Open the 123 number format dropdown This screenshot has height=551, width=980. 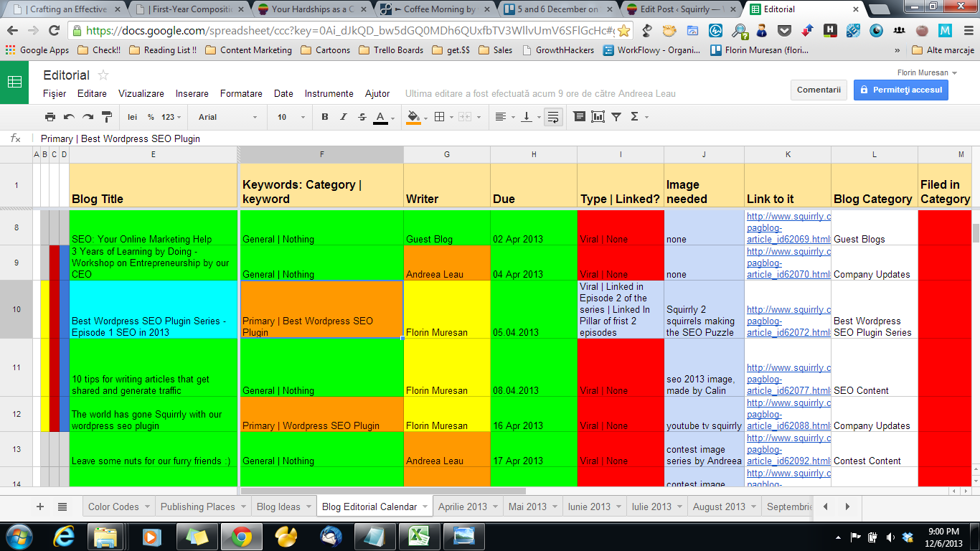(171, 117)
